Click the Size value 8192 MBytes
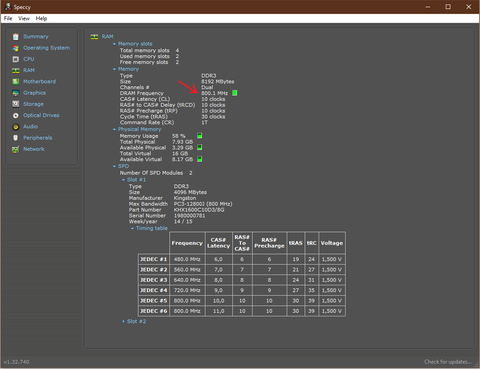 (x=217, y=82)
